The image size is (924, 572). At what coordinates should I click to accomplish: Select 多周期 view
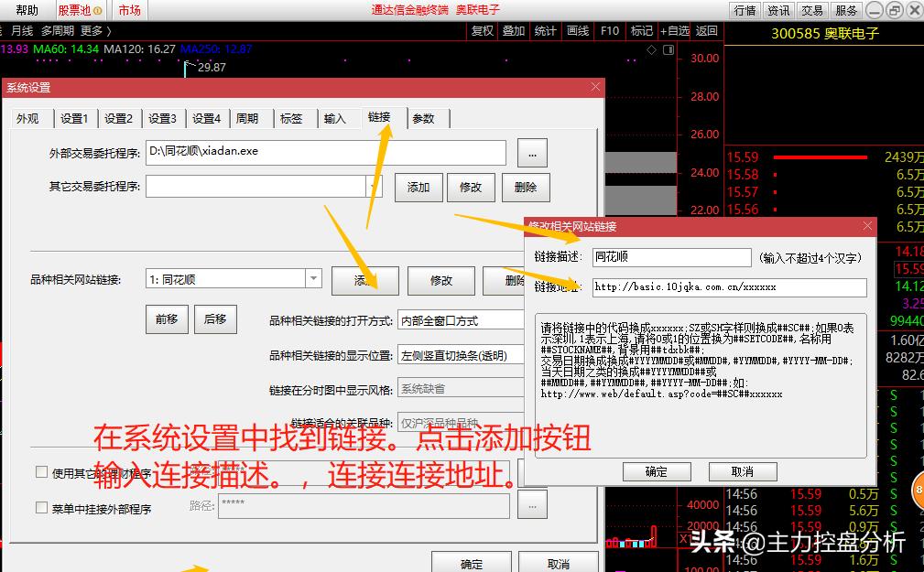(x=57, y=30)
